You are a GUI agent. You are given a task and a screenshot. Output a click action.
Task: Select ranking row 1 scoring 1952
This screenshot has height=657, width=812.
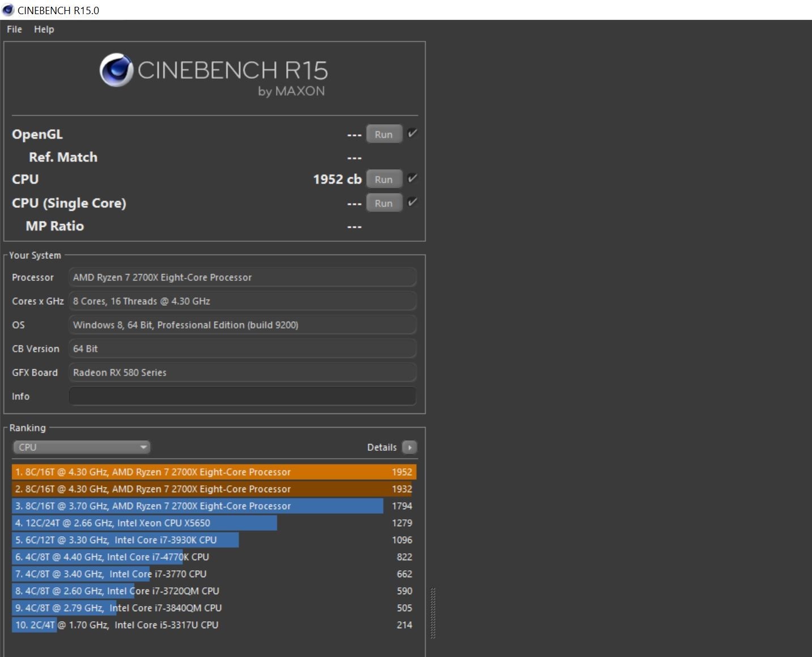click(214, 472)
